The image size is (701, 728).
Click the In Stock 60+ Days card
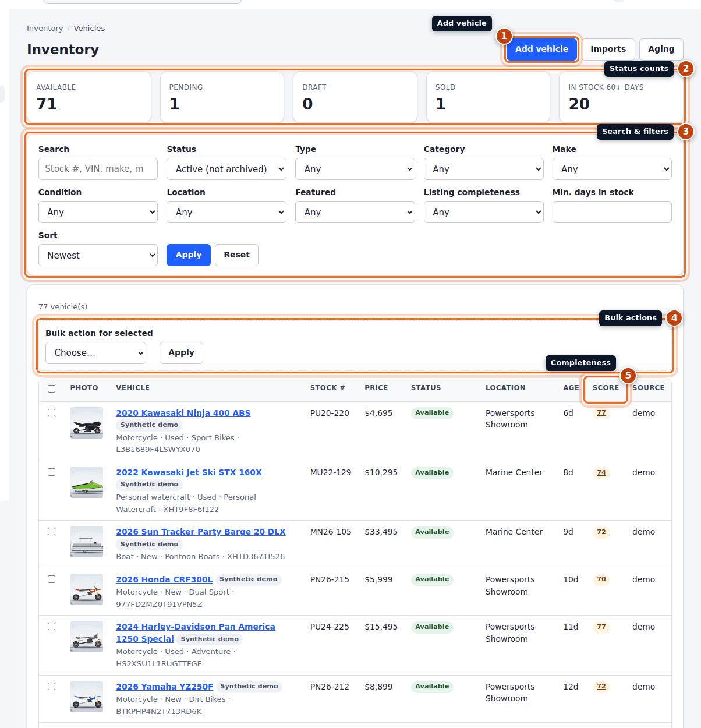coord(621,97)
